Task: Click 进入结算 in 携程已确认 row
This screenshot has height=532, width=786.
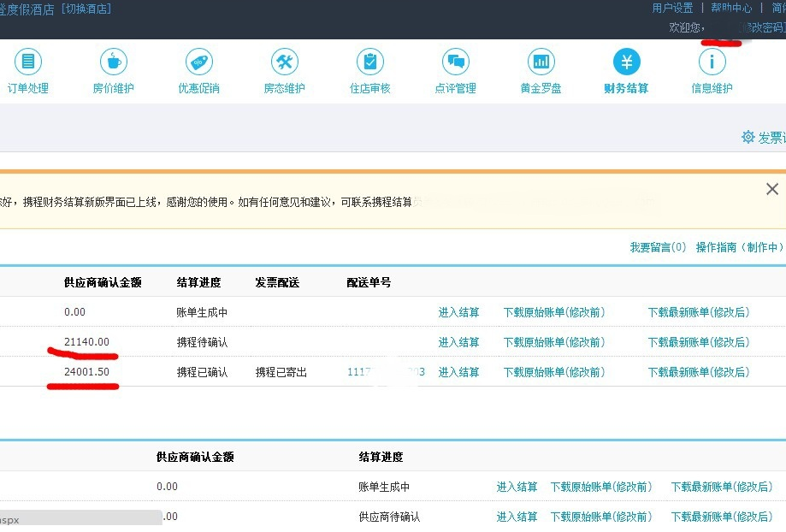Action: point(458,372)
